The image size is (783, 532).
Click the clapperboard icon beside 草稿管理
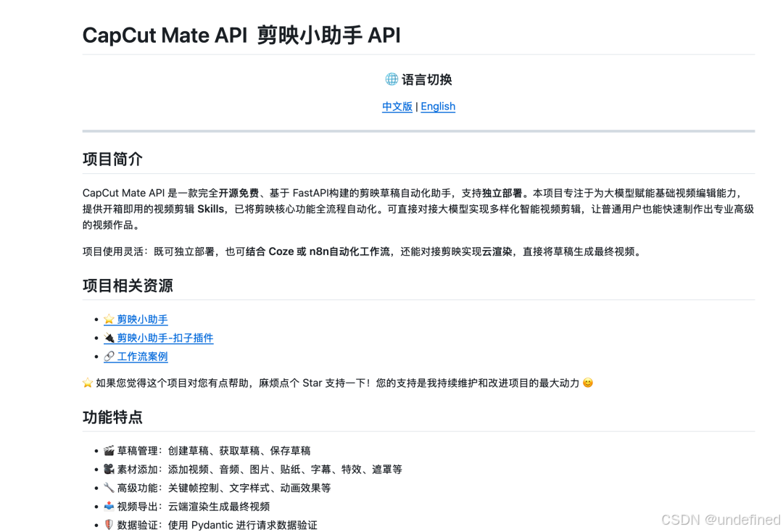pos(109,451)
